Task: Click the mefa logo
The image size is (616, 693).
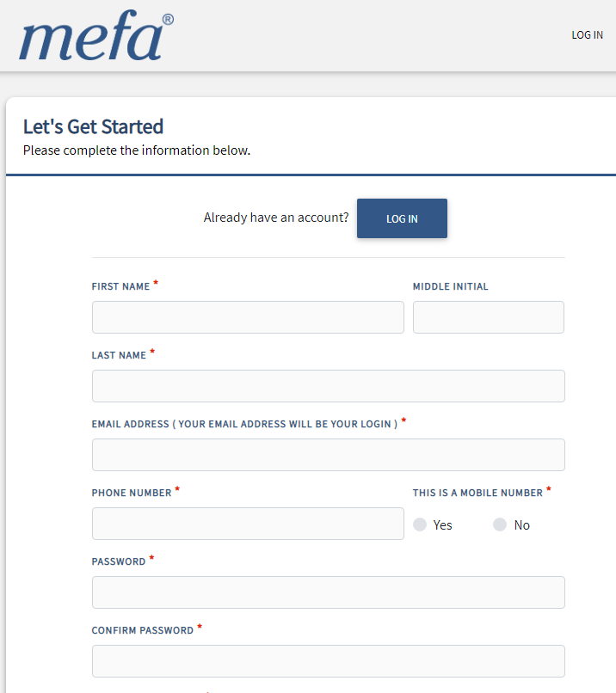Action: point(96,35)
